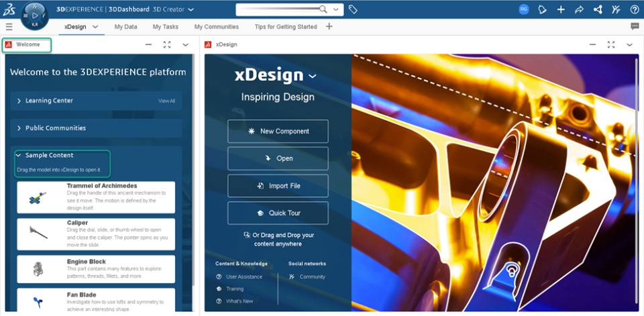
Task: Click the search magnifier icon
Action: point(323,9)
